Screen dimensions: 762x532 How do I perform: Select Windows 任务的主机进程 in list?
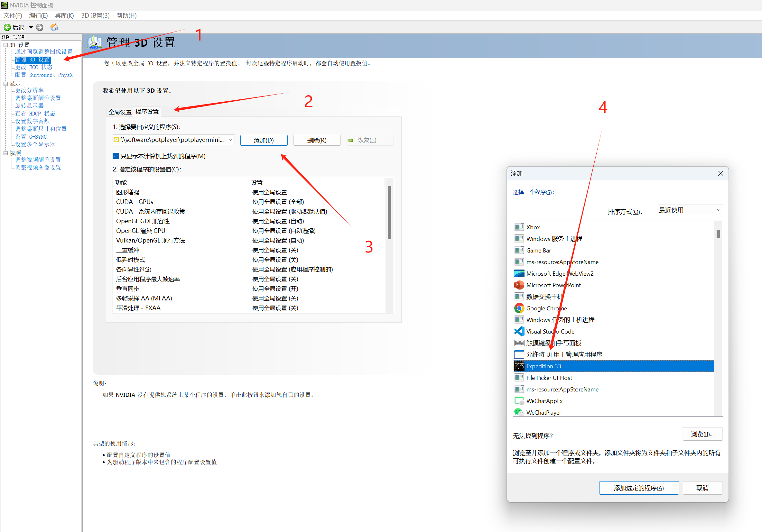click(x=614, y=320)
